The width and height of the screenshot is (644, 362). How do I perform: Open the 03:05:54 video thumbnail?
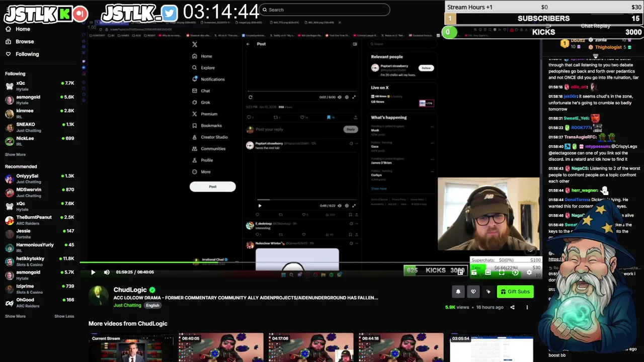click(x=491, y=347)
